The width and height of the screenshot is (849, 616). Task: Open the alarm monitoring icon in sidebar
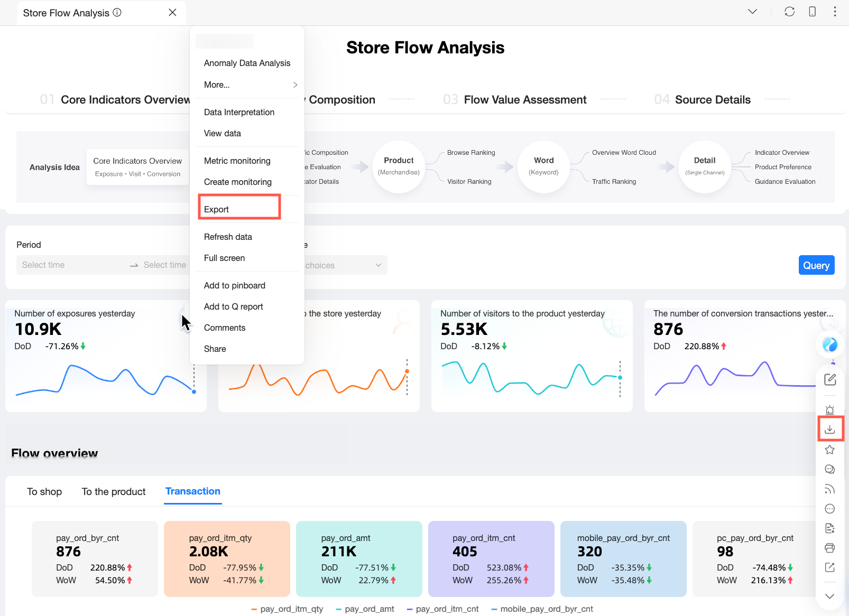(829, 410)
